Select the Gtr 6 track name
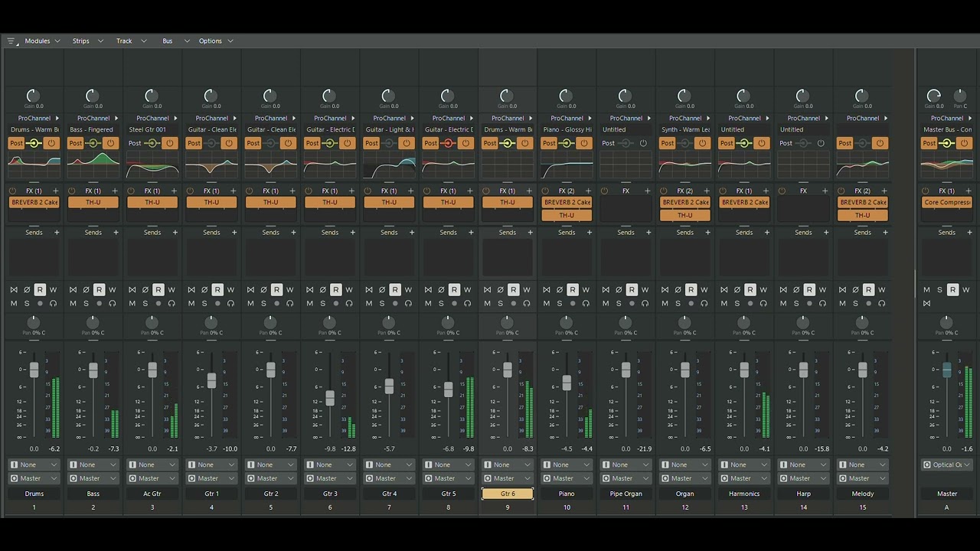 tap(508, 494)
